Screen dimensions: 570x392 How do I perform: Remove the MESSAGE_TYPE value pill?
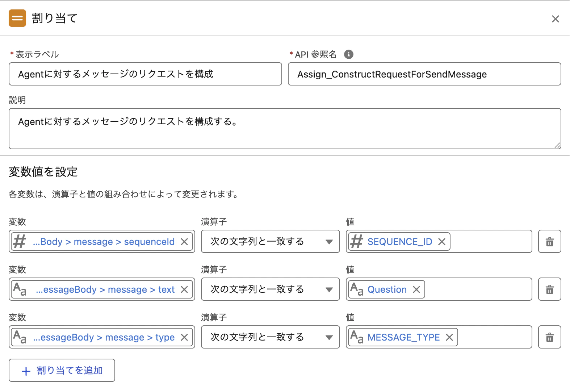pyautogui.click(x=449, y=337)
